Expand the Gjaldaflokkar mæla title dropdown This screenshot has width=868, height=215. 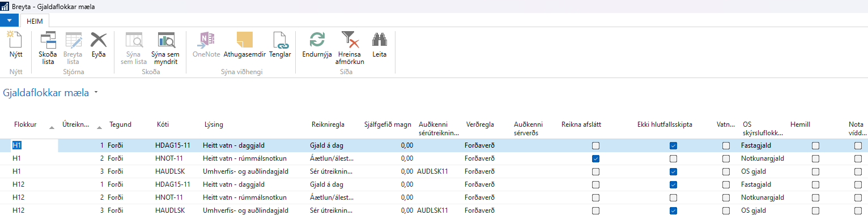[96, 92]
